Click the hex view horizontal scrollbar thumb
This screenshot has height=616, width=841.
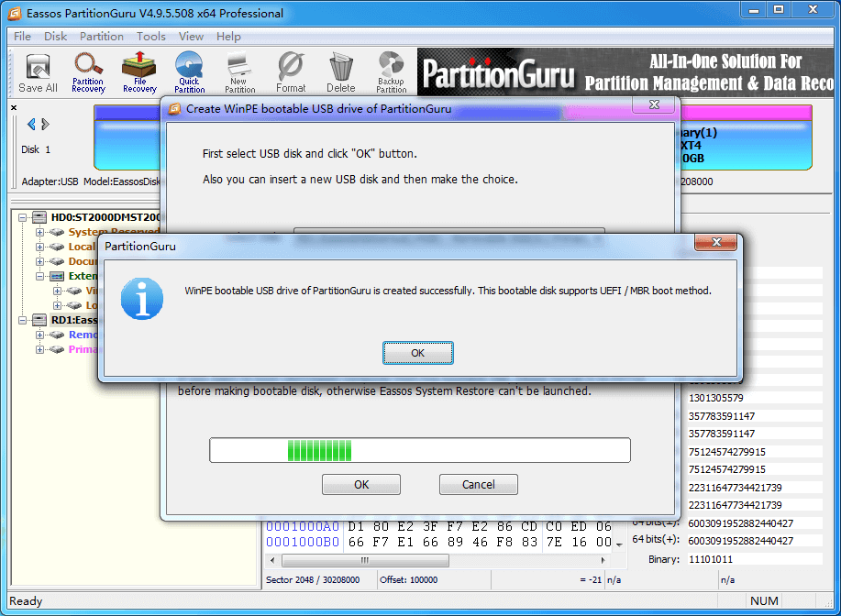tap(365, 560)
